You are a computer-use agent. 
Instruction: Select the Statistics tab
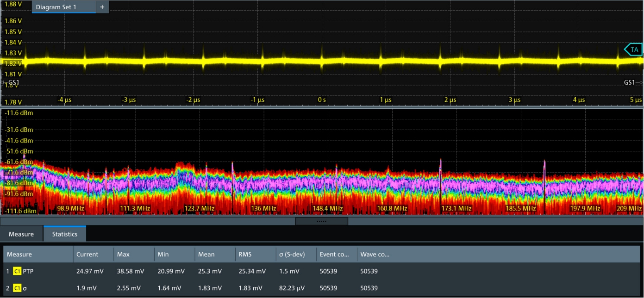click(64, 234)
